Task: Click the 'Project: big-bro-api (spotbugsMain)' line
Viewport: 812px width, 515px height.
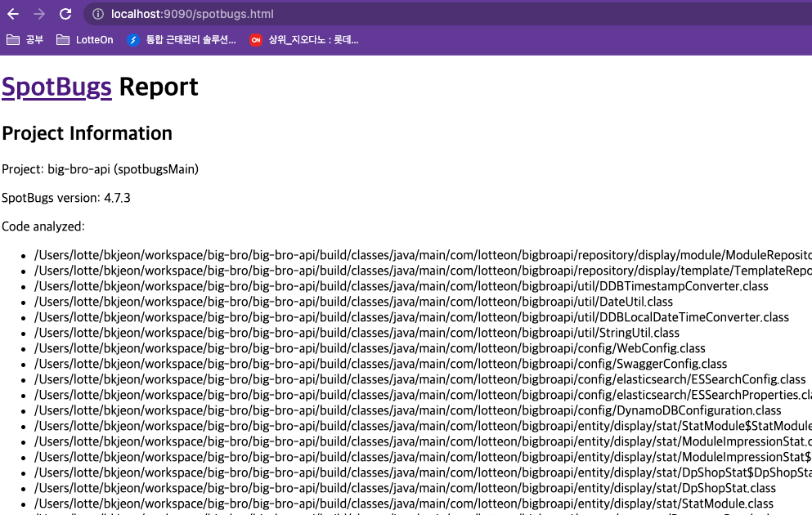Action: click(100, 169)
